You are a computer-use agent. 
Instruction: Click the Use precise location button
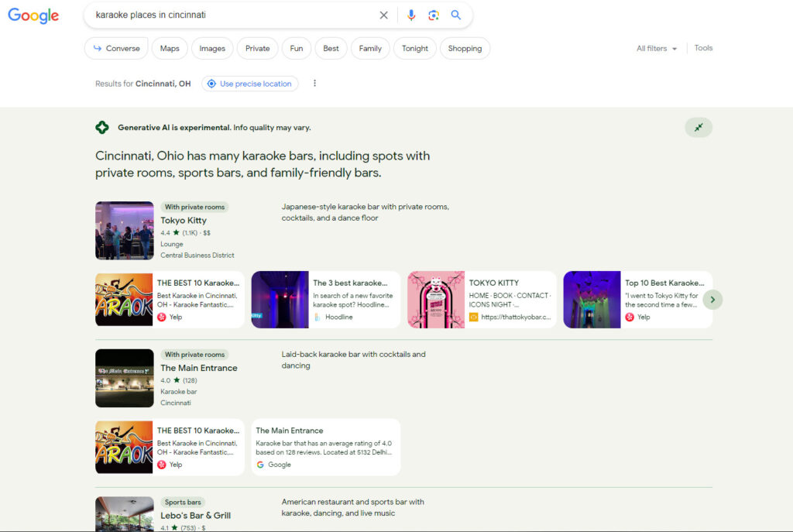point(249,83)
